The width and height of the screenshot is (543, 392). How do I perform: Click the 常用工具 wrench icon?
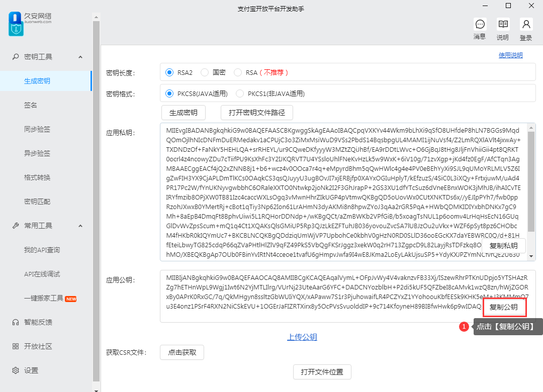[x=15, y=226]
